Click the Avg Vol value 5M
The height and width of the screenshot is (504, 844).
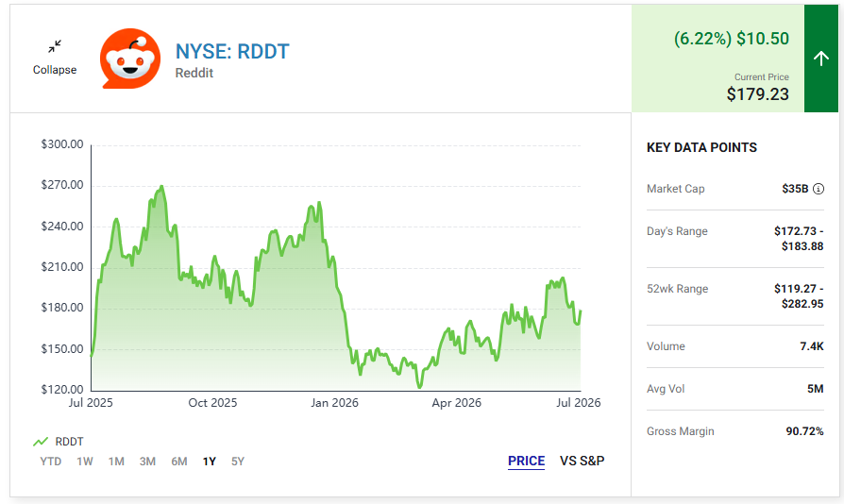(x=816, y=389)
